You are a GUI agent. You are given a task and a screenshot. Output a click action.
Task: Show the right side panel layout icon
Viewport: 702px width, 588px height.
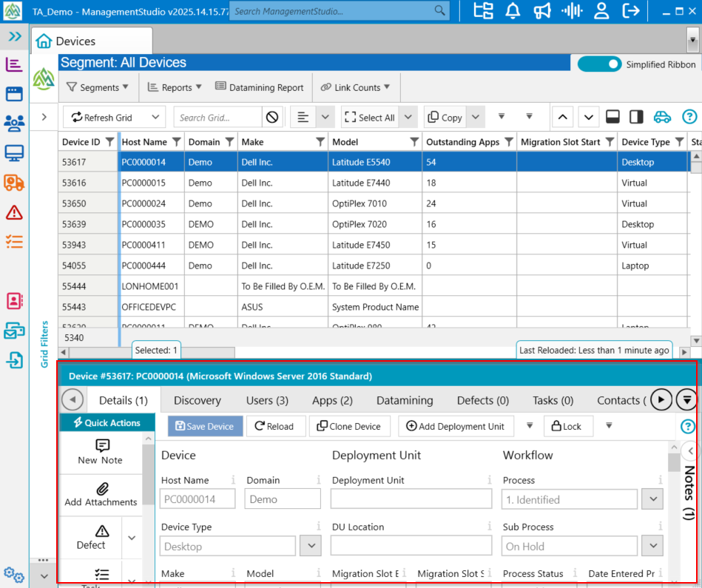pyautogui.click(x=636, y=118)
